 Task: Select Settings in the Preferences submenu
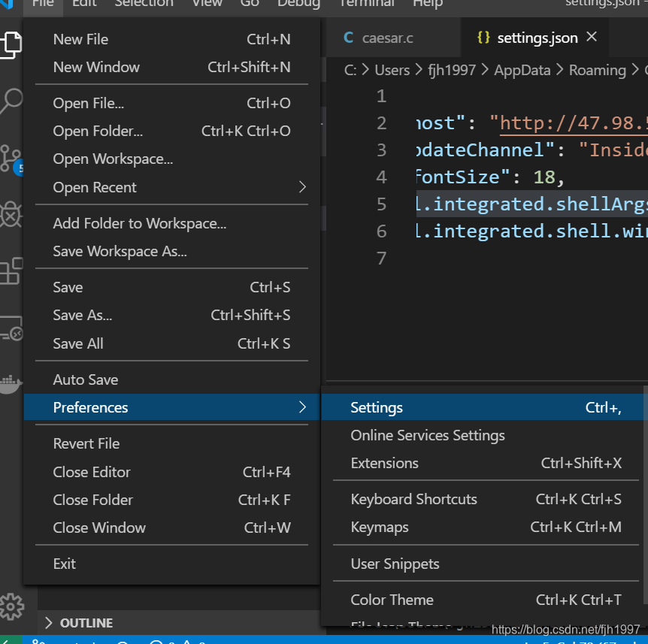click(x=377, y=407)
